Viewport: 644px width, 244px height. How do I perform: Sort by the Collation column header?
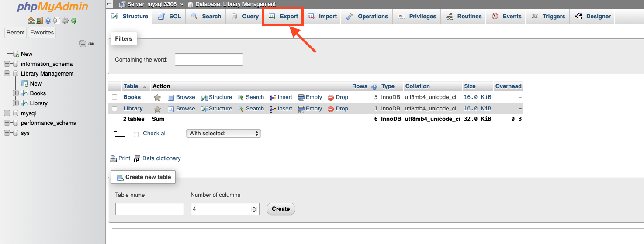(x=417, y=86)
